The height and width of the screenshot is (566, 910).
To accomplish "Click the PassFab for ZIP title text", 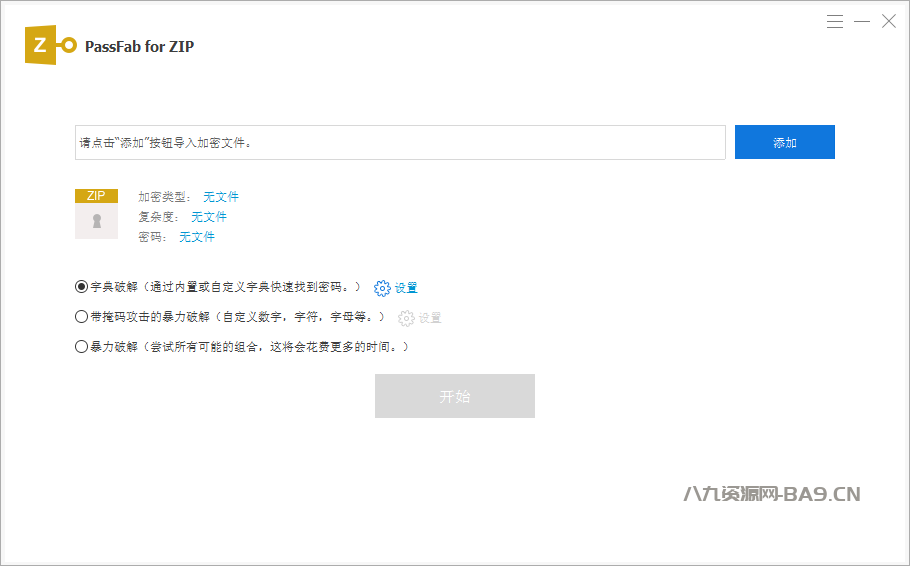I will coord(139,46).
